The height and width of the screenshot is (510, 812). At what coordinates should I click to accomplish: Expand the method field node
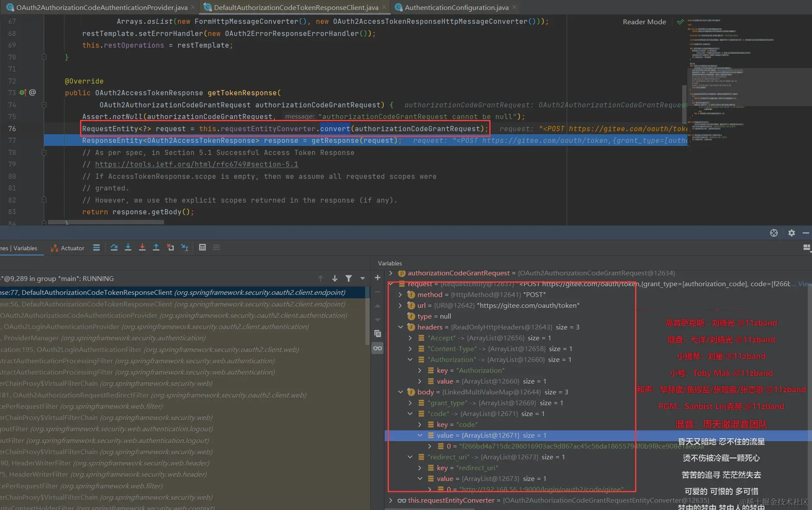401,294
